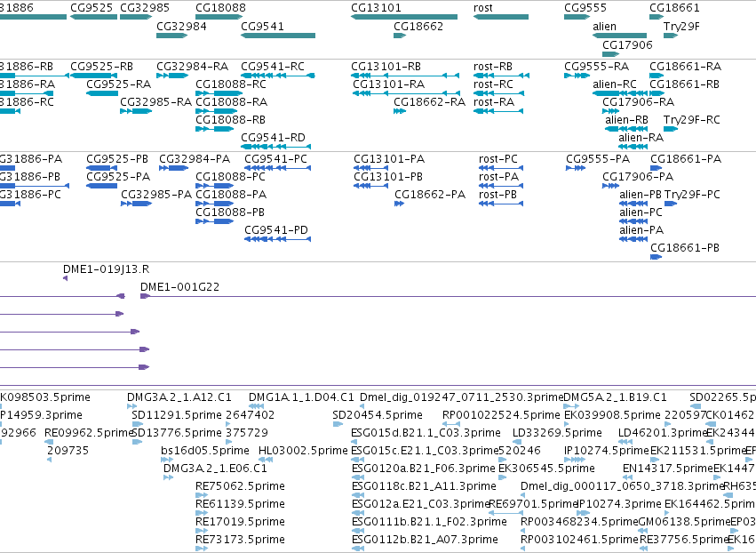Open protein CG9541-PC

point(278,168)
